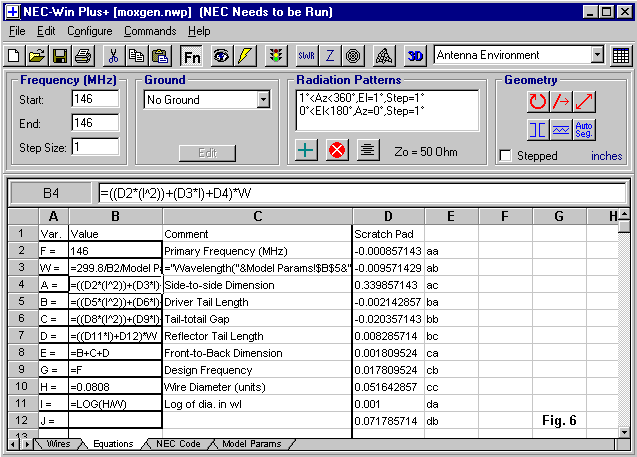Add a radiation pattern with plus icon

click(308, 150)
